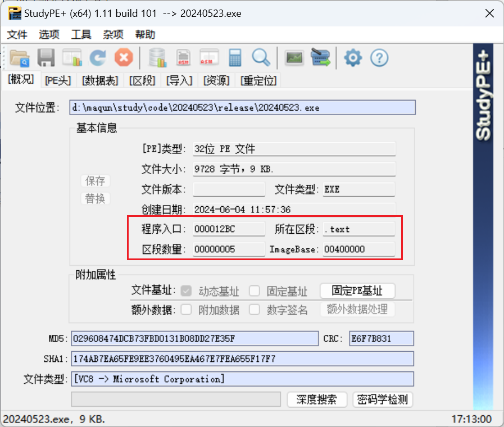
Task: Click the window-with-bar-chart compare icon
Action: pyautogui.click(x=72, y=58)
